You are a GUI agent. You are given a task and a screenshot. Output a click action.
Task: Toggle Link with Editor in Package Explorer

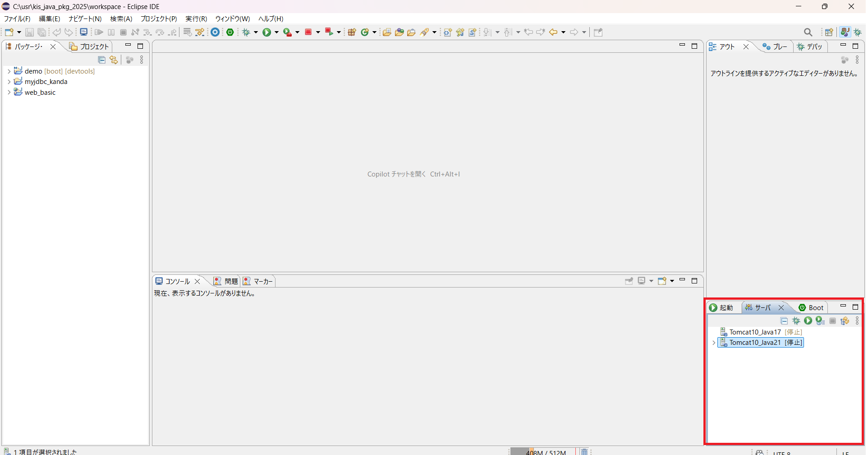[114, 60]
